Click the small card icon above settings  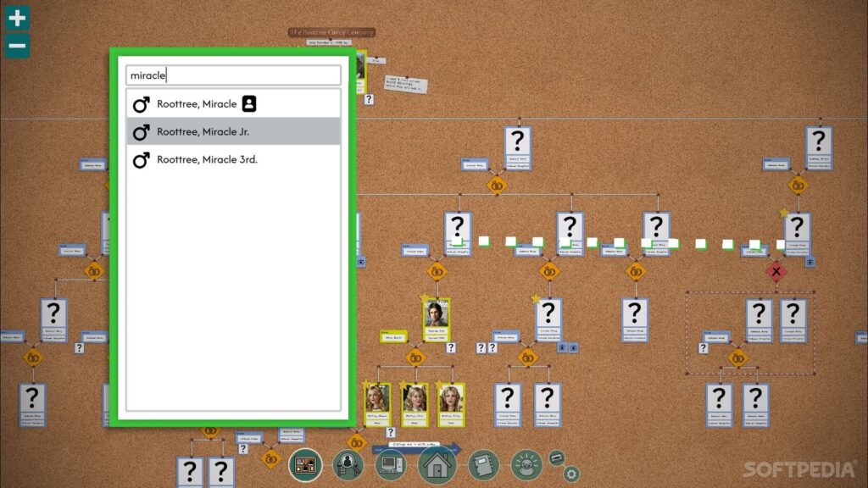tap(557, 457)
